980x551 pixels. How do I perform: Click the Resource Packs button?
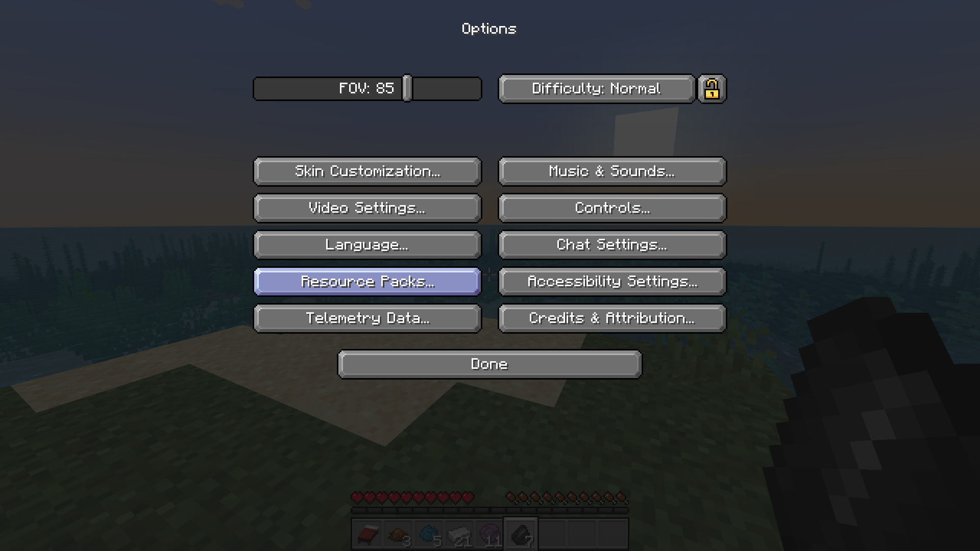(x=367, y=281)
